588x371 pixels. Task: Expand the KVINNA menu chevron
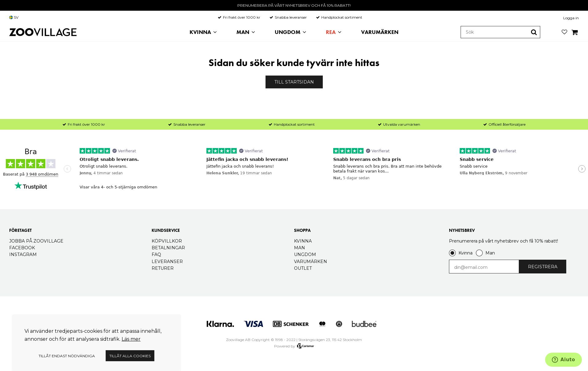(215, 32)
